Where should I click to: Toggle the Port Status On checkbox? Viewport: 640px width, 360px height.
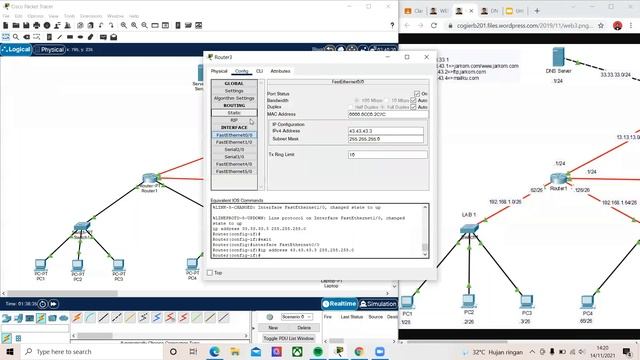[417, 93]
